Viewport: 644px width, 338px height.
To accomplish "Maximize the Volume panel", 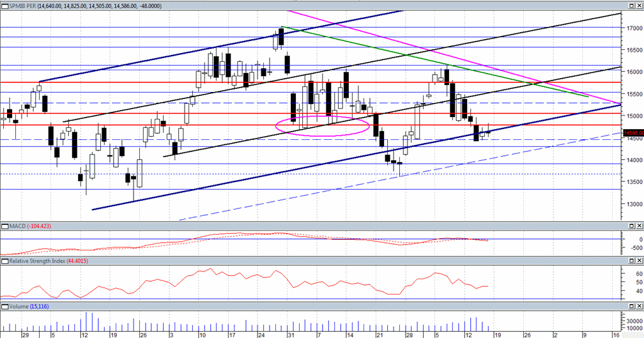I will (632, 307).
